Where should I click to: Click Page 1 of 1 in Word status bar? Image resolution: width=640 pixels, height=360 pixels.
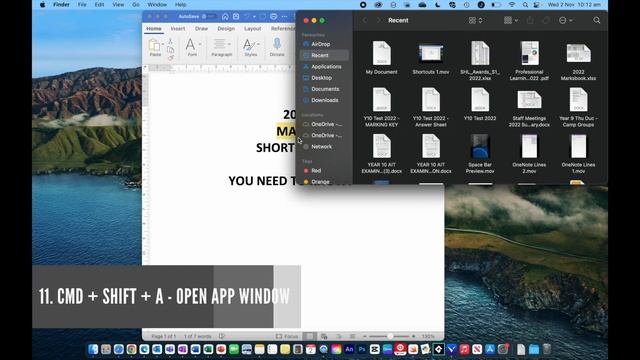coord(164,336)
